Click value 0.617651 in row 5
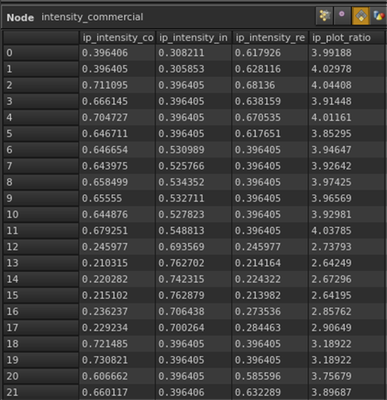 tap(258, 134)
